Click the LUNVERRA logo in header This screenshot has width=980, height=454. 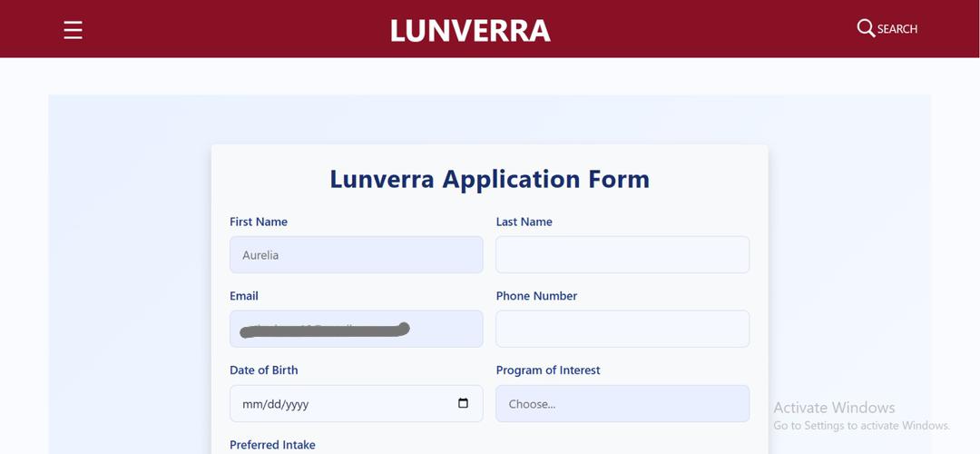470,30
